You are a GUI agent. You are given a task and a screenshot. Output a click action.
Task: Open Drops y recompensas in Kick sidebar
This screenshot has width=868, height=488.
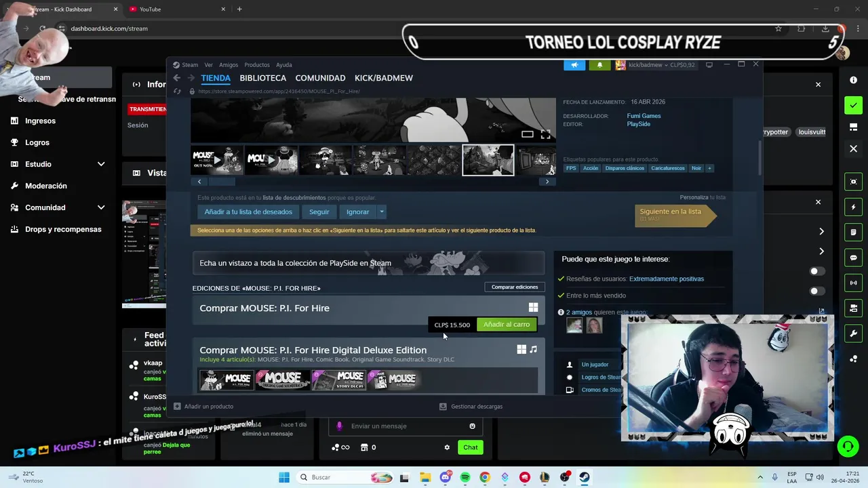(63, 229)
